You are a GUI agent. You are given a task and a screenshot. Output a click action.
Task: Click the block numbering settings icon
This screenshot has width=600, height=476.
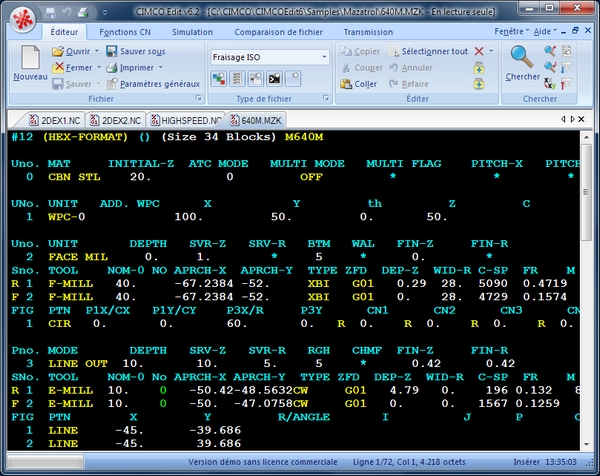(237, 79)
